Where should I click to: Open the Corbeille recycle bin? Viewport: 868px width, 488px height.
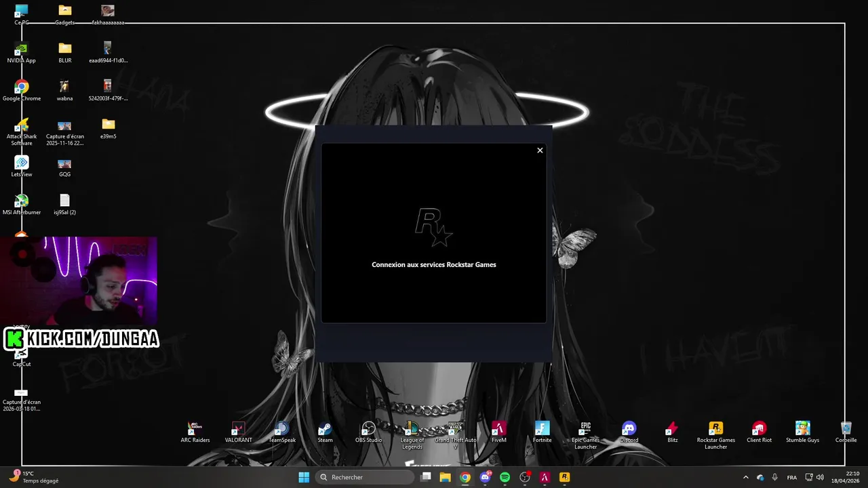coord(846,432)
